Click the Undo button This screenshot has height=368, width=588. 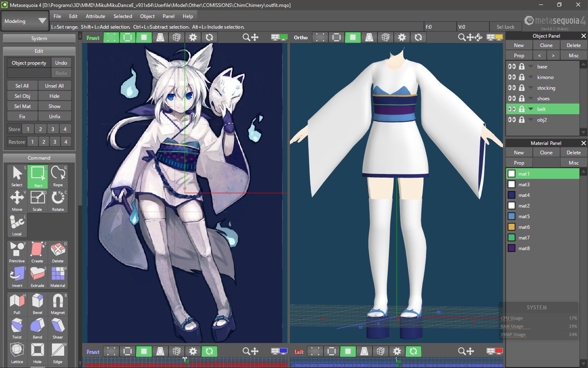(61, 63)
